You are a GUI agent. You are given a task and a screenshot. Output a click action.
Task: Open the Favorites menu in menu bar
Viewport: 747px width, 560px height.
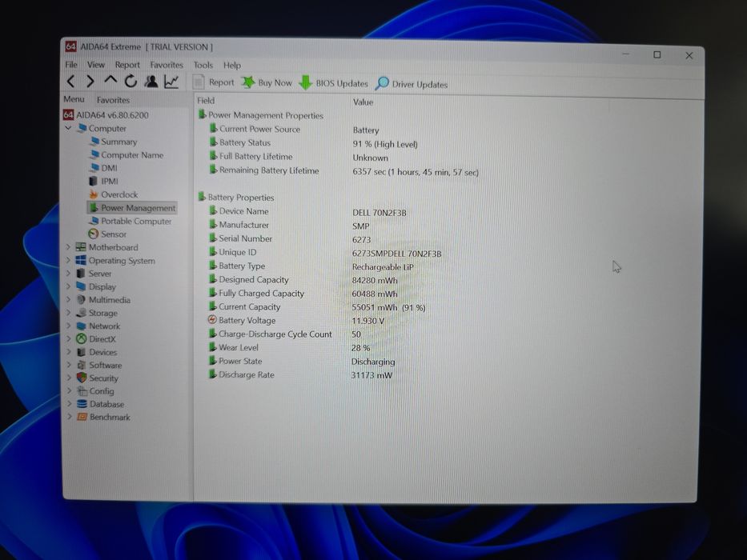pyautogui.click(x=167, y=65)
